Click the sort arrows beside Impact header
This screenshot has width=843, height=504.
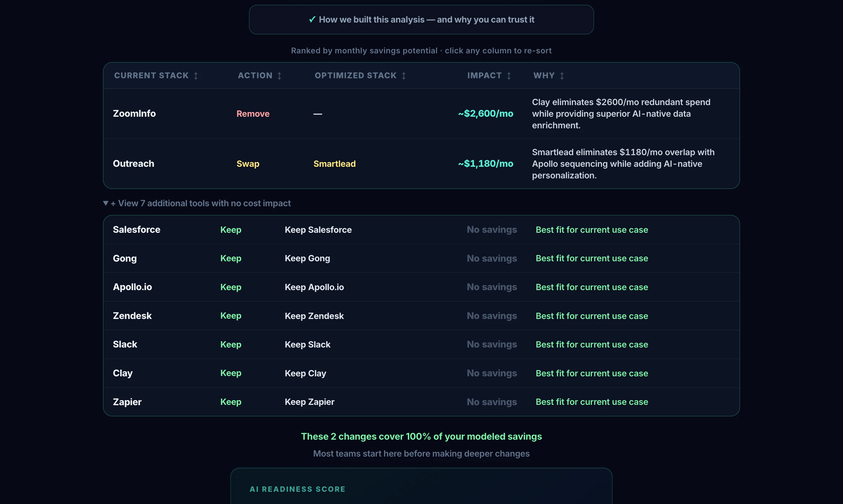509,76
